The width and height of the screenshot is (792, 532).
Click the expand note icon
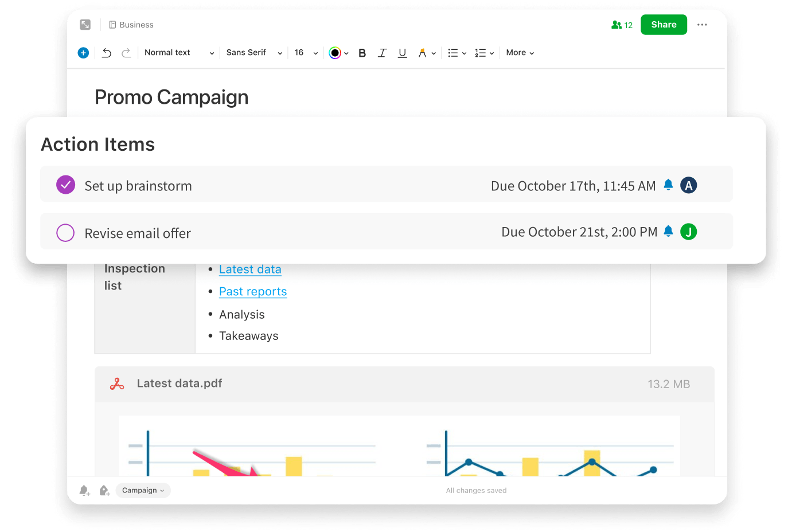pos(85,25)
